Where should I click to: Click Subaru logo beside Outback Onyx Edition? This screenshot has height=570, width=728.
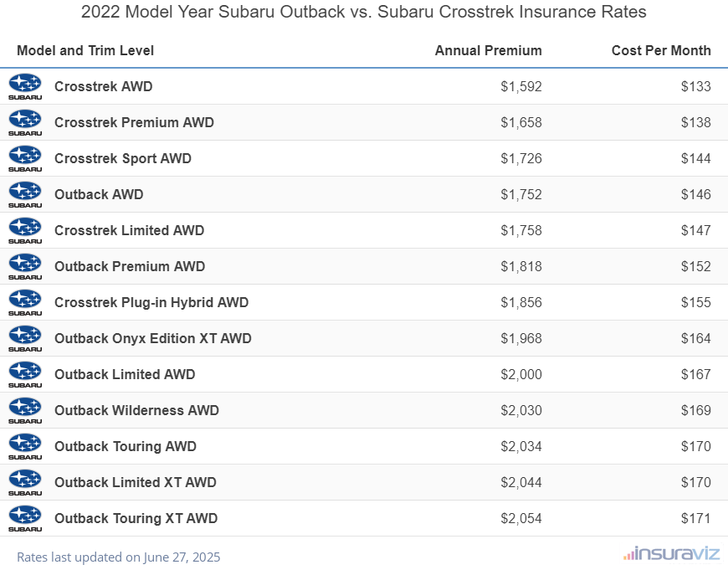[25, 339]
